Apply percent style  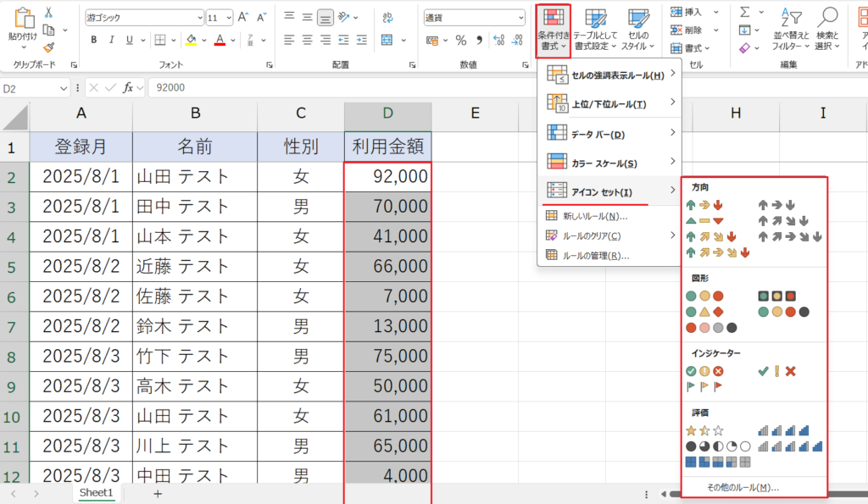460,40
